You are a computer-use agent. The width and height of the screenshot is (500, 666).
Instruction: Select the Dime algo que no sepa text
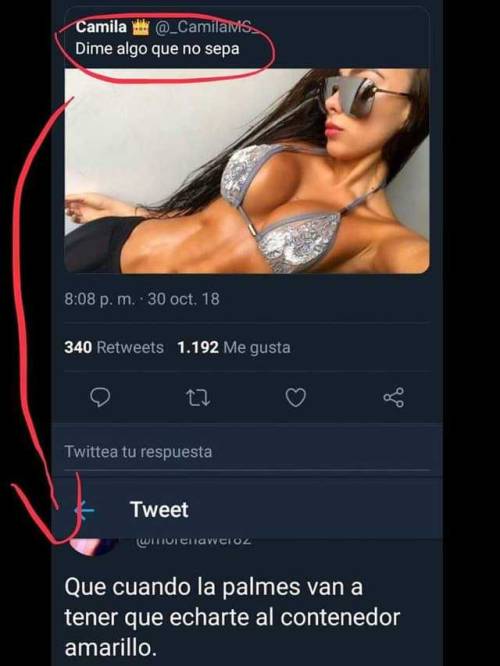pos(157,49)
